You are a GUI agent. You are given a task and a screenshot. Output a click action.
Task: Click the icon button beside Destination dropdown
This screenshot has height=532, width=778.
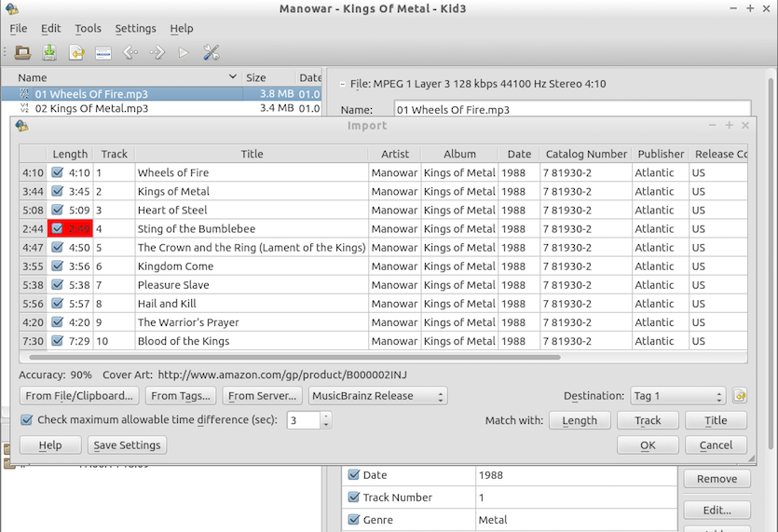[739, 396]
